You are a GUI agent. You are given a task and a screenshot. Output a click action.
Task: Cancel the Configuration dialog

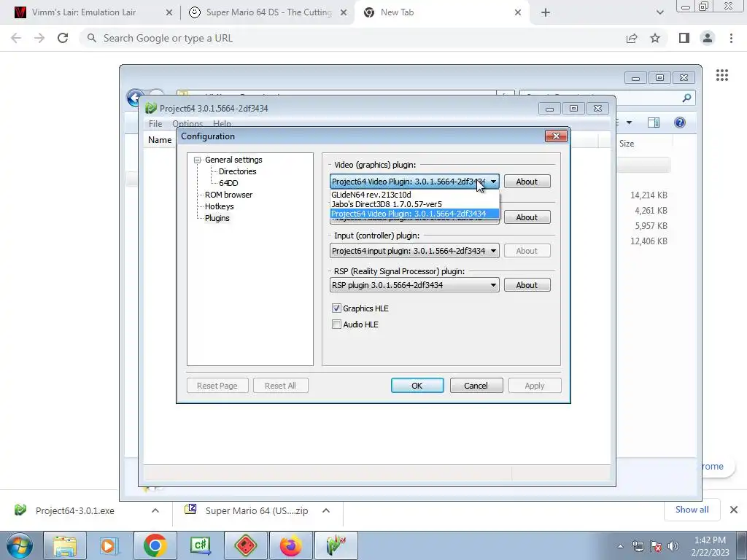pyautogui.click(x=476, y=386)
